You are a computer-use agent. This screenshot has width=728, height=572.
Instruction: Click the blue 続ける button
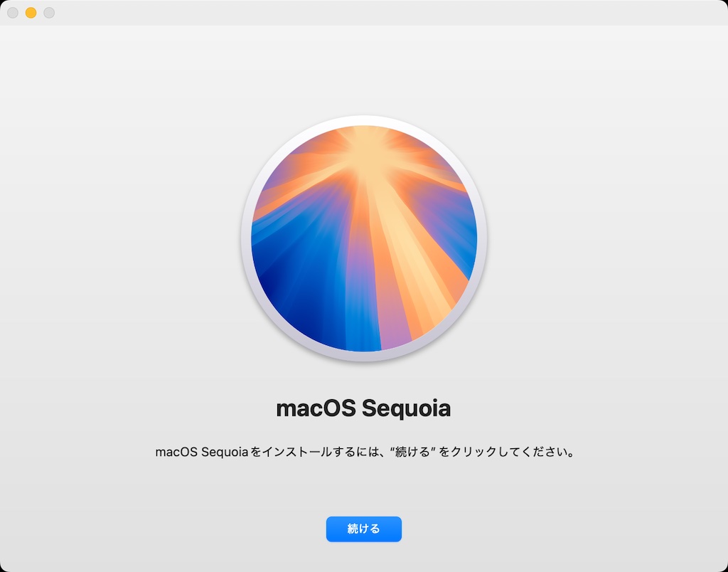[x=363, y=529]
